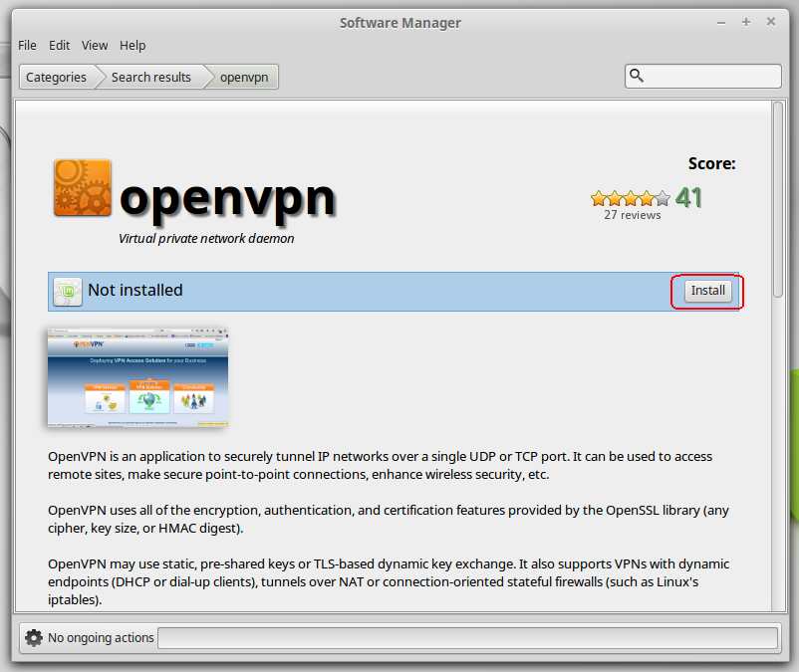Click the magnifier icon in search box
Screen dimensions: 799x672
(x=636, y=76)
